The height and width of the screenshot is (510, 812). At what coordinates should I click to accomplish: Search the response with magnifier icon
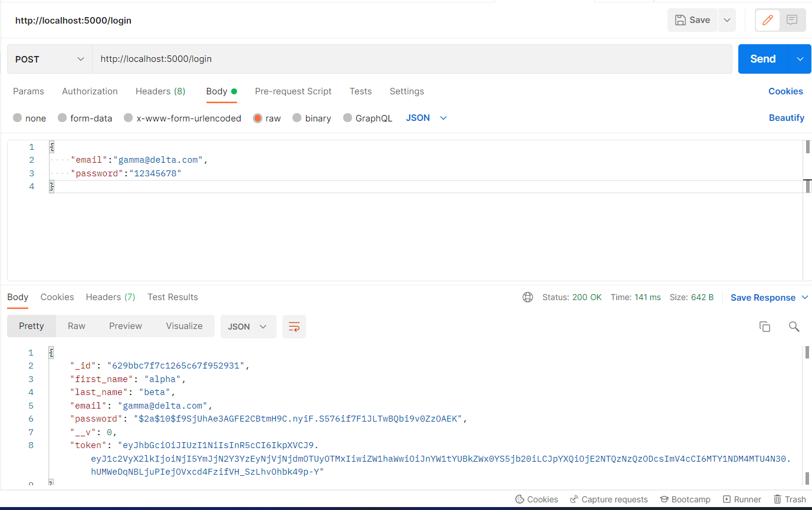pos(794,327)
